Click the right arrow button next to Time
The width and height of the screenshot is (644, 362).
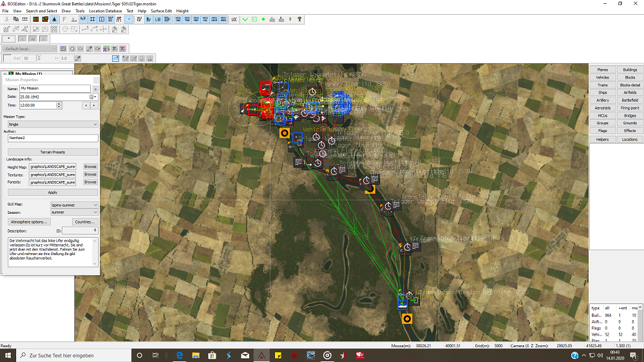coord(94,106)
